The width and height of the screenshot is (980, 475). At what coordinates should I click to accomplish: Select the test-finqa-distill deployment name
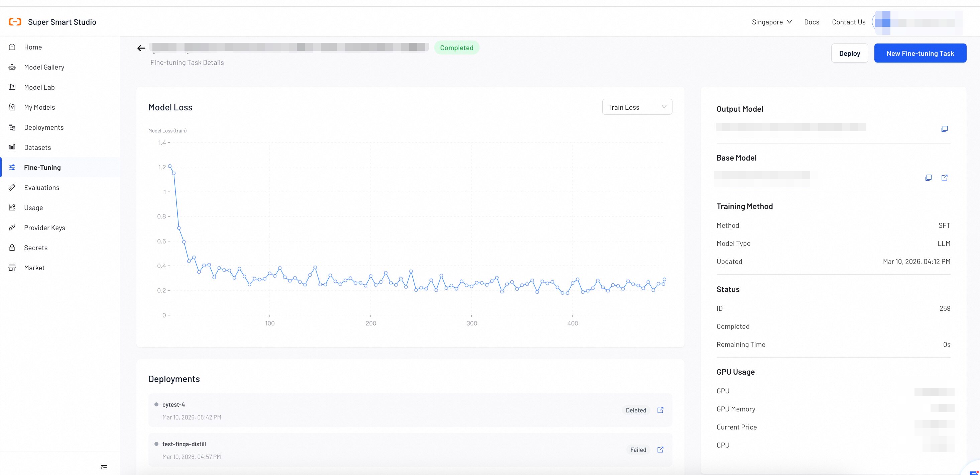coord(184,444)
